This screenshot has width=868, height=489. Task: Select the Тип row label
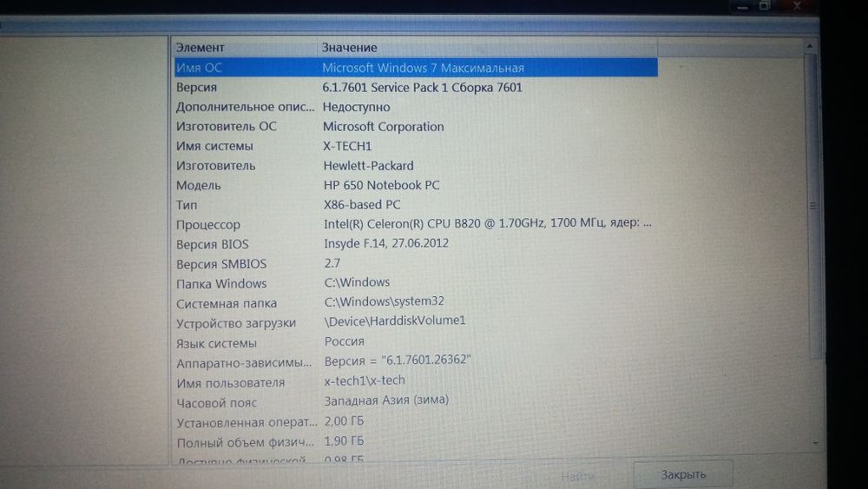pos(187,205)
